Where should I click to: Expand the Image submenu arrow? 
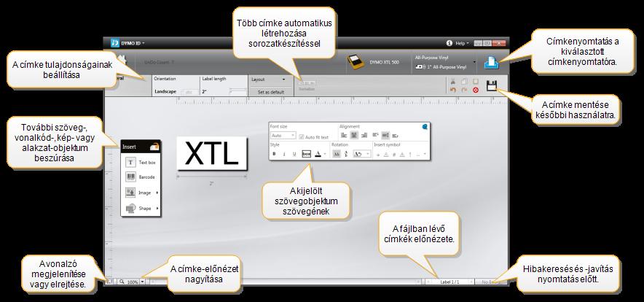pyautogui.click(x=157, y=193)
